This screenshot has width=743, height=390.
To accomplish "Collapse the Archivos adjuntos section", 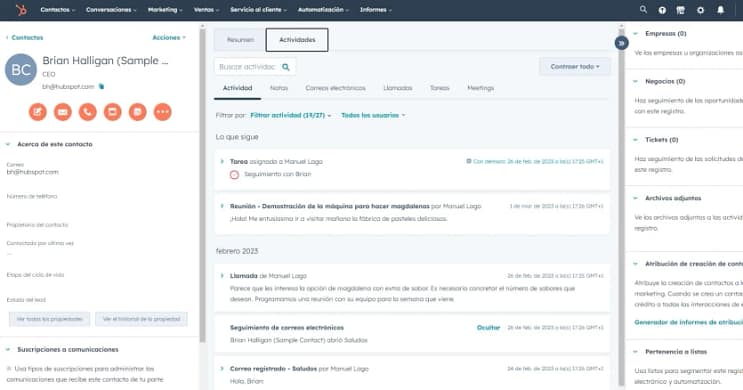I will 635,198.
